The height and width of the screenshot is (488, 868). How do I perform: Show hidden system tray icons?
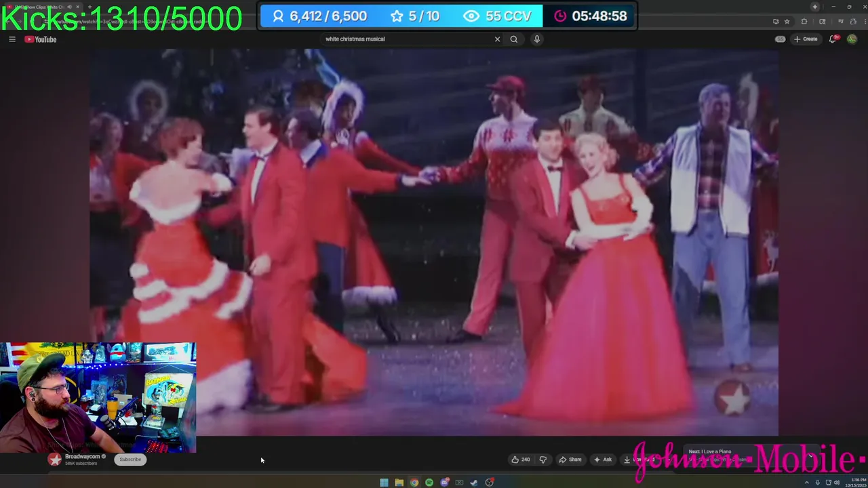pyautogui.click(x=807, y=483)
